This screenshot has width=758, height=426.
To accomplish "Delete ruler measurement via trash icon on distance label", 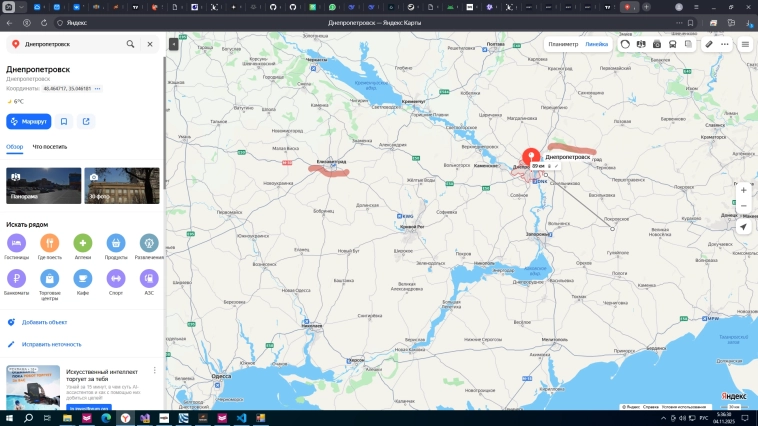I will [x=550, y=166].
